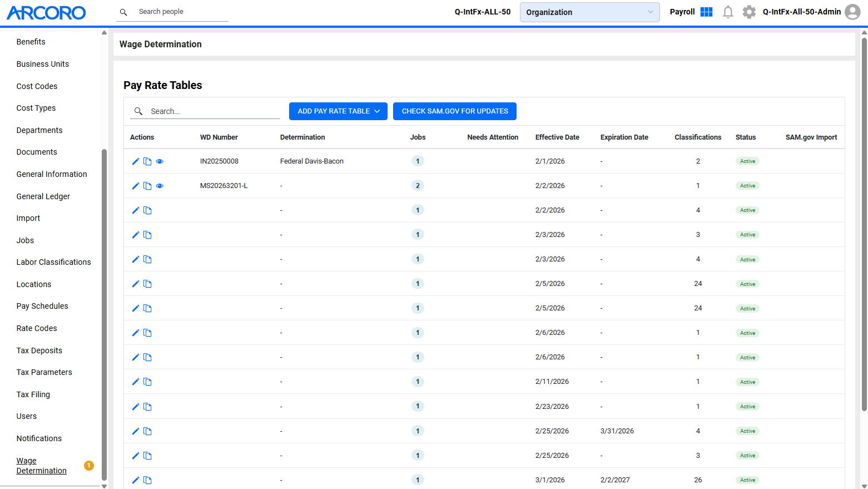Screen dimensions: 868x489
Task: Expand the Add Pay Rate Table dropdown
Action: click(x=338, y=111)
